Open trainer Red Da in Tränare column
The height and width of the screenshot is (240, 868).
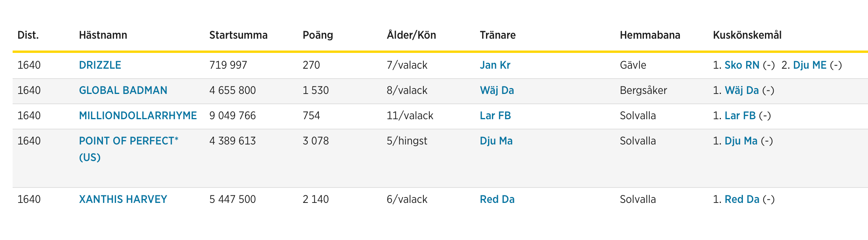point(497,199)
